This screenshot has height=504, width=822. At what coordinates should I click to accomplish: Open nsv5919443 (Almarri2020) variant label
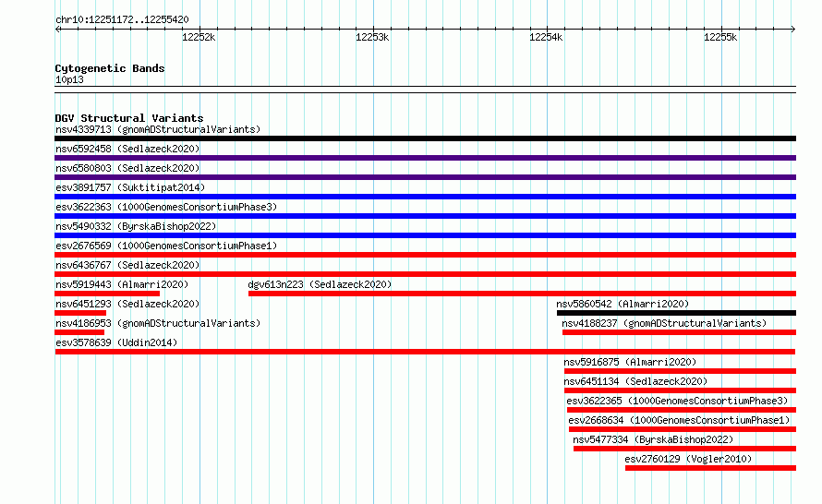(x=122, y=284)
